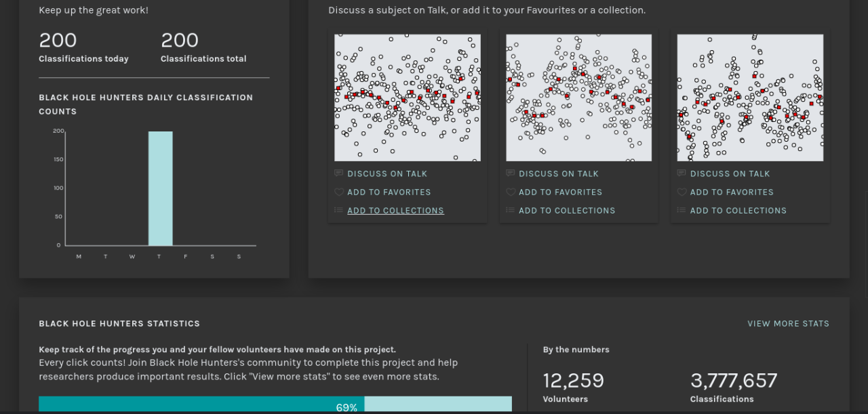Add second subject to collections
Image resolution: width=868 pixels, height=414 pixels.
pos(567,210)
